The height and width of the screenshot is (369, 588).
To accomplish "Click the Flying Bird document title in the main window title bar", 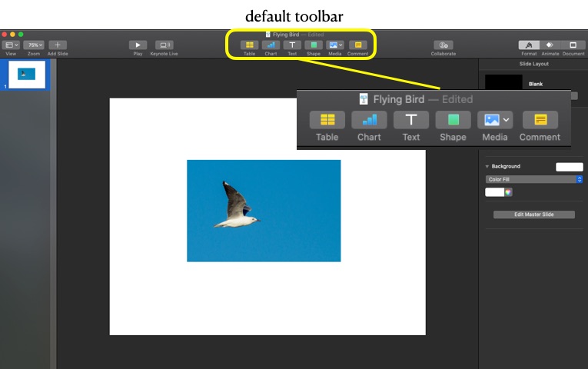I will [286, 35].
